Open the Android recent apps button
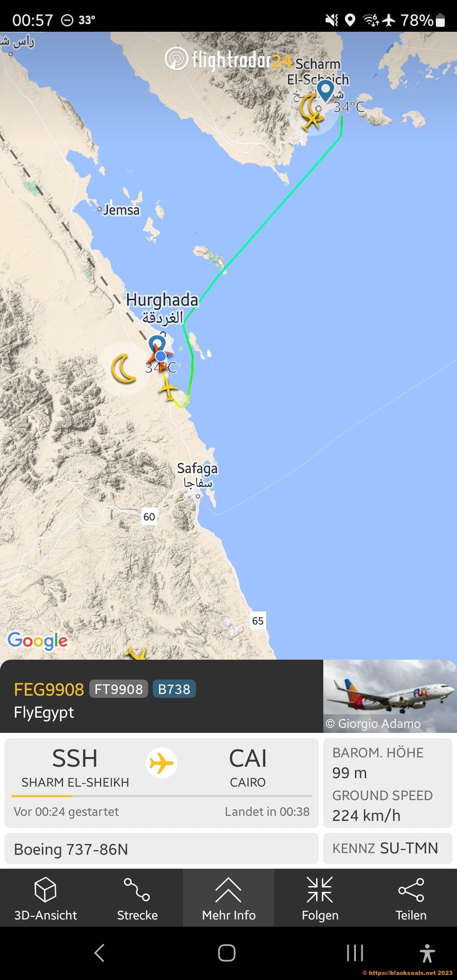 355,952
